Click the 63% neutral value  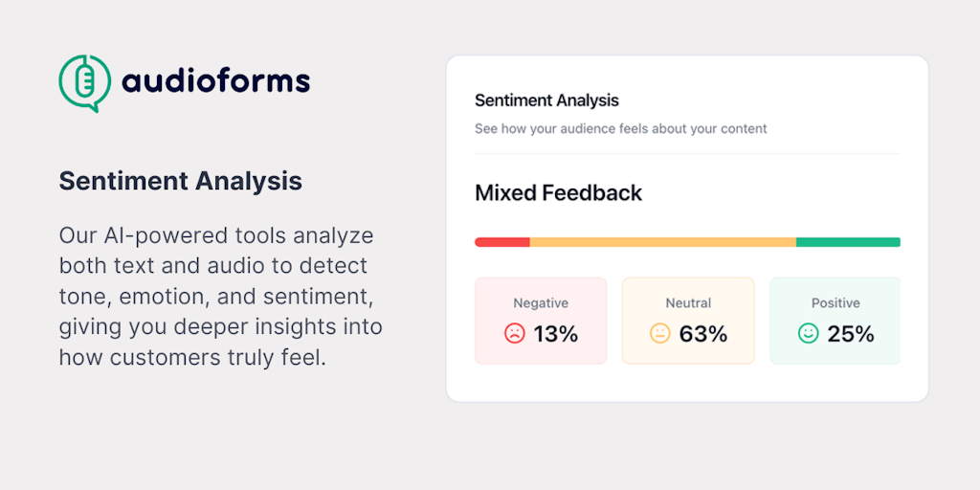pos(703,334)
